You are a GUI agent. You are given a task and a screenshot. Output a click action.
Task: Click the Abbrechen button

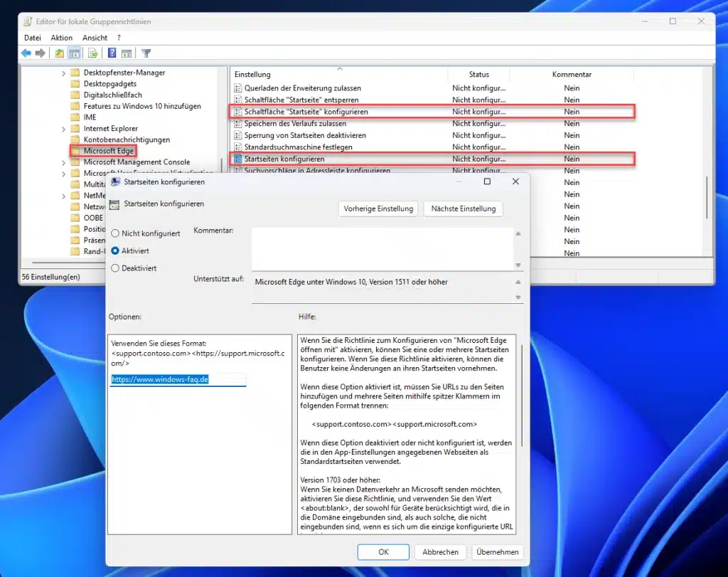tap(440, 552)
